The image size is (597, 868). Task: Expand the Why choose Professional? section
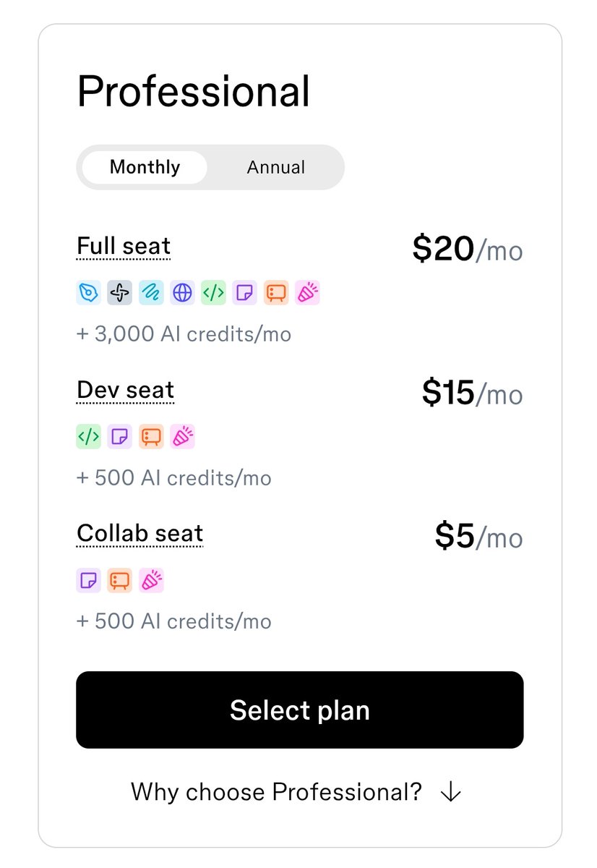276,791
